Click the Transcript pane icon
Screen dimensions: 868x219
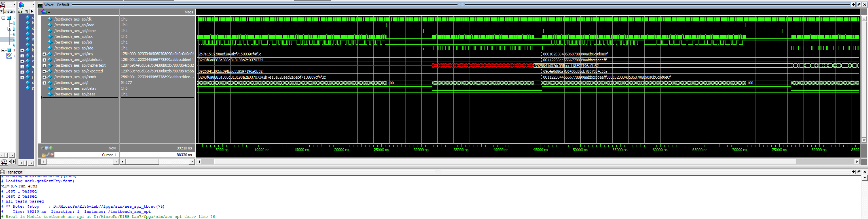coord(3,172)
